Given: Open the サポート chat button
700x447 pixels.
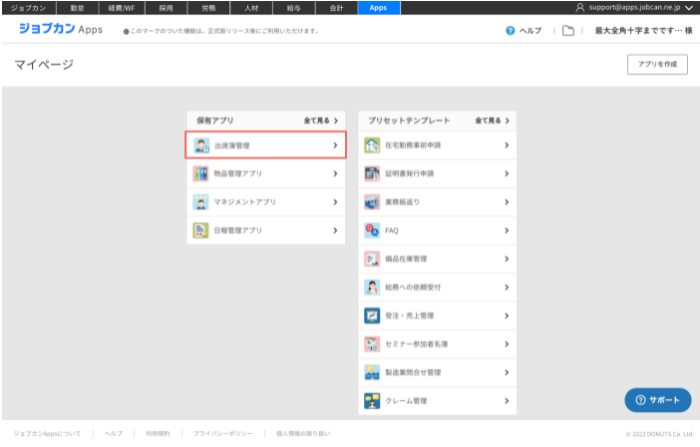Looking at the screenshot, I should [x=658, y=400].
